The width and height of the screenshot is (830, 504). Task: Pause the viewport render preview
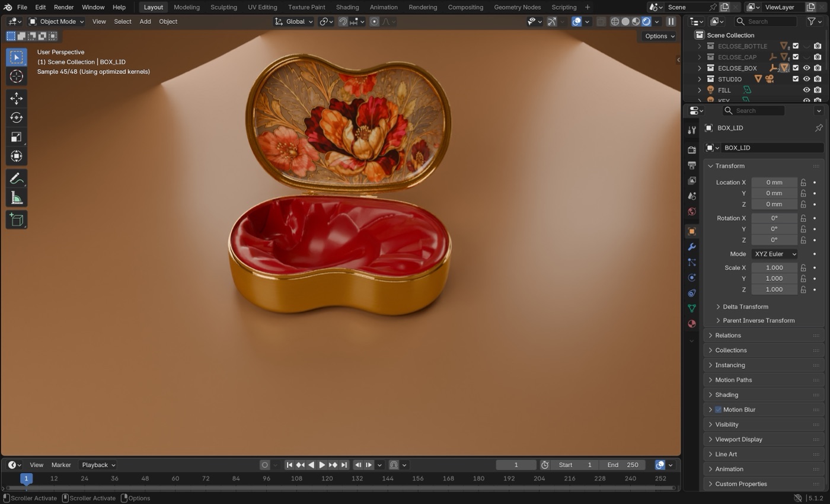pos(671,21)
